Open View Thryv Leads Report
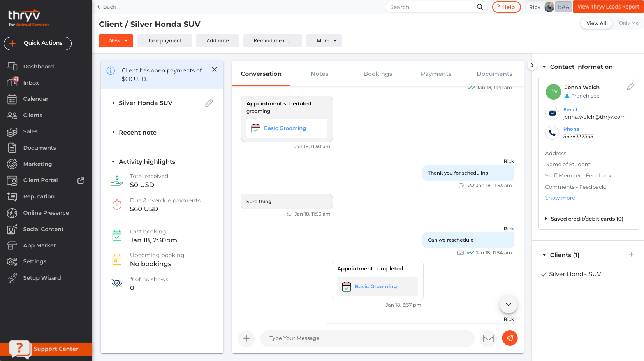 click(608, 7)
